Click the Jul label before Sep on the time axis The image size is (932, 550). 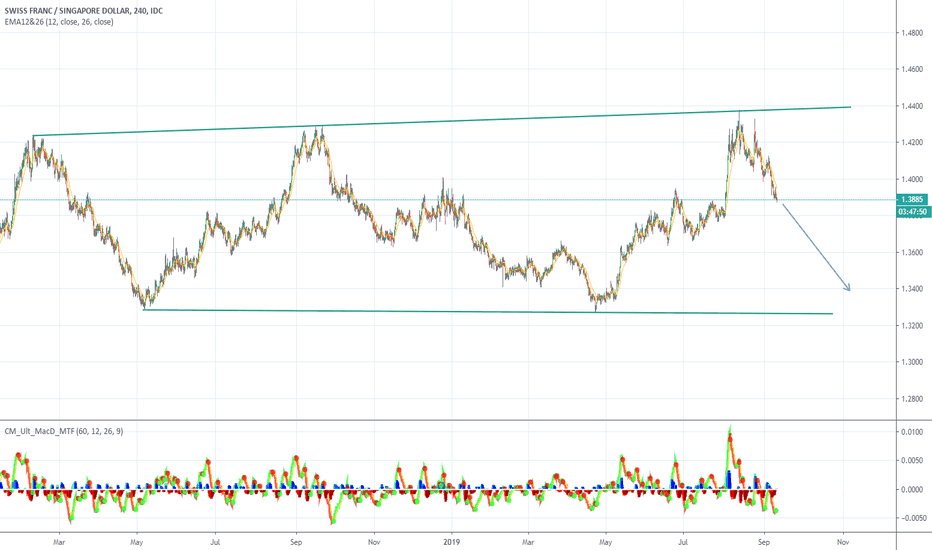pyautogui.click(x=215, y=542)
